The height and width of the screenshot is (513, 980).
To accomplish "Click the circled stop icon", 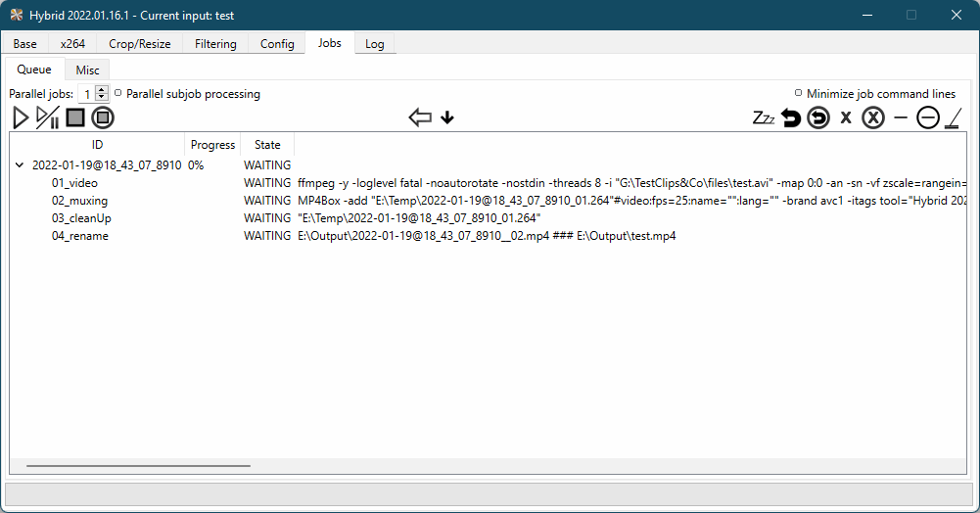I will coord(103,118).
